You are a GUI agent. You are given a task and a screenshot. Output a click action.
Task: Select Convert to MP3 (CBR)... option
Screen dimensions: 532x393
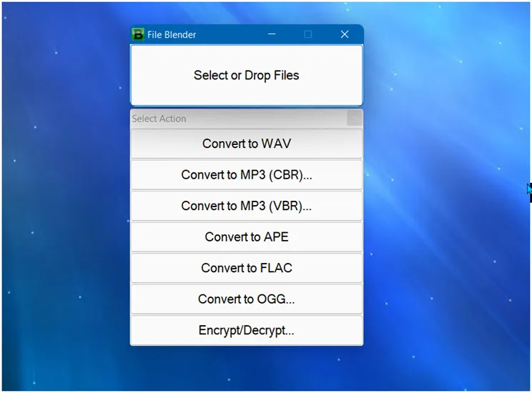[x=247, y=174]
